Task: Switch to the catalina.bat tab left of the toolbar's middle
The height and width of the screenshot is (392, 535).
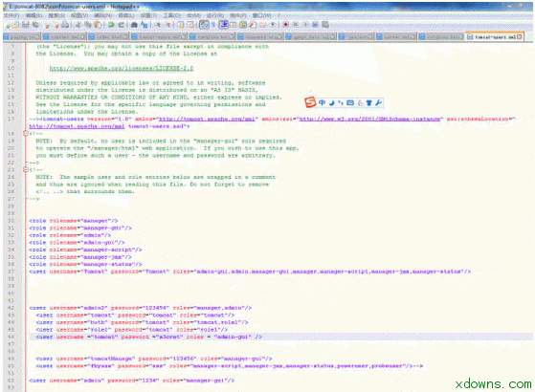Action: pyautogui.click(x=212, y=37)
